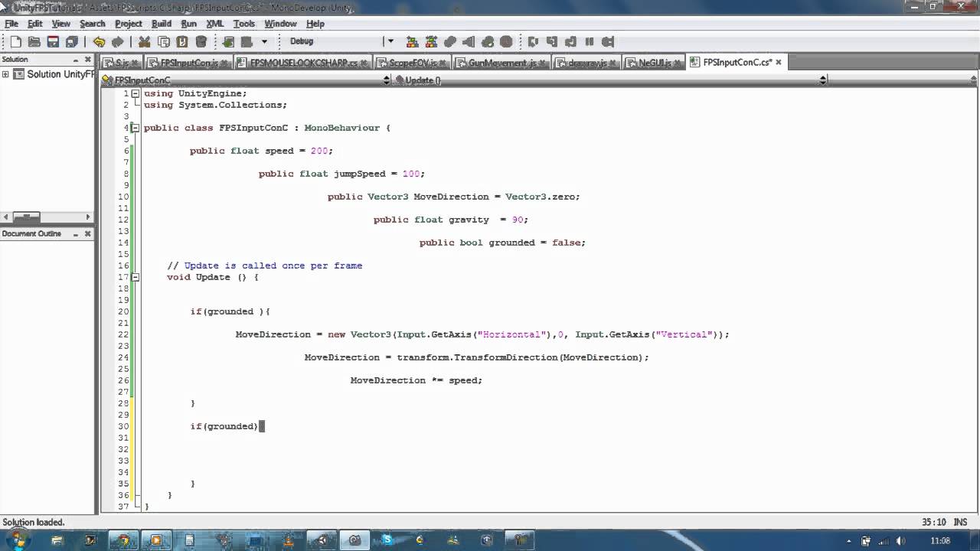This screenshot has height=551, width=980.
Task: Click the 'using System.Collections;' line
Action: point(215,105)
